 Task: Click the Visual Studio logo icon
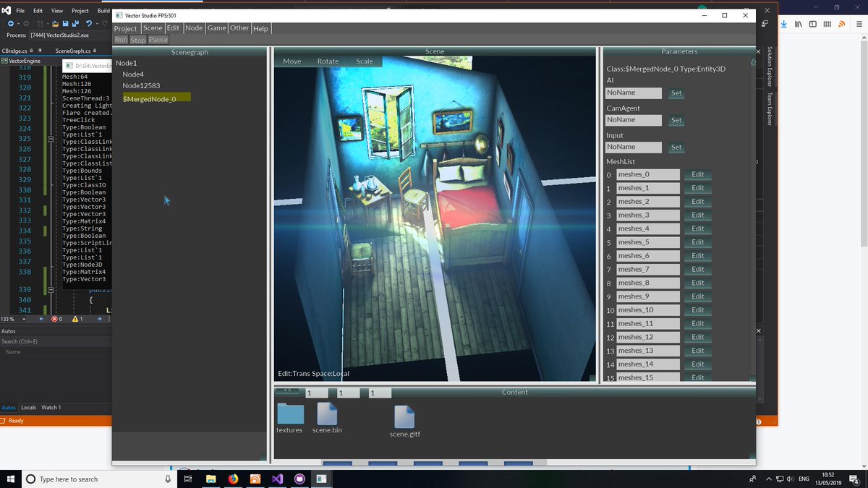7,11
